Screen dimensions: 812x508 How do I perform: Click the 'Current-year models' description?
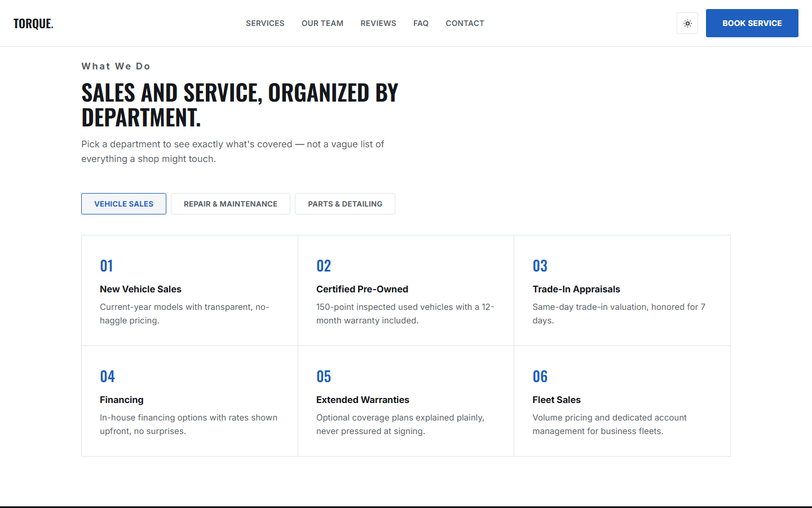pyautogui.click(x=184, y=314)
